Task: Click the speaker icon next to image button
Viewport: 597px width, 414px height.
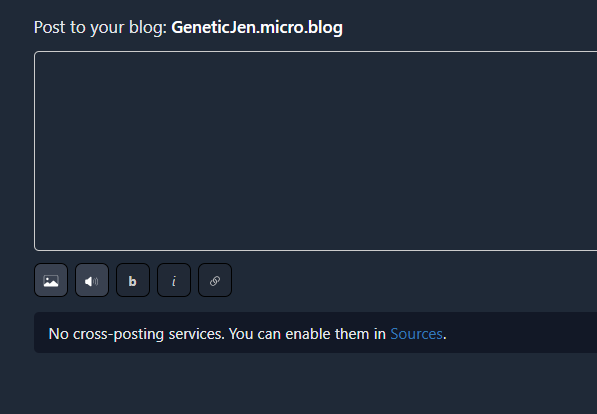Action: coord(92,280)
